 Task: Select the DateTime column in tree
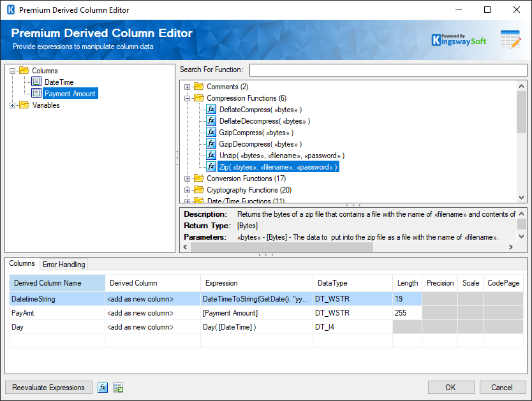pos(59,82)
